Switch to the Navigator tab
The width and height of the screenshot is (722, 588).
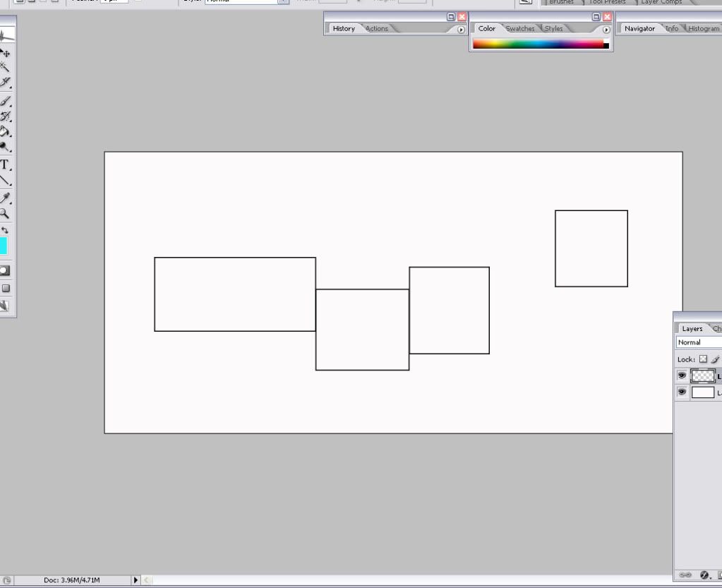coord(639,28)
